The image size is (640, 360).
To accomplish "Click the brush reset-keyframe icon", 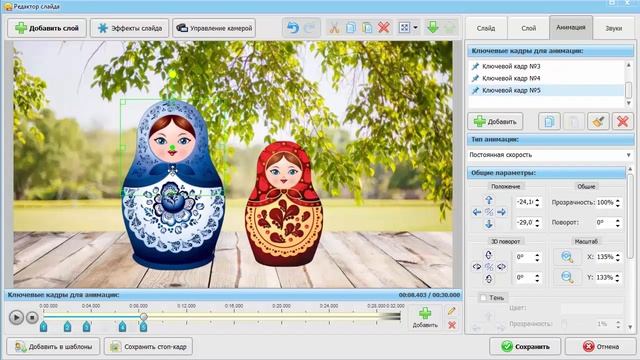I will tap(598, 122).
